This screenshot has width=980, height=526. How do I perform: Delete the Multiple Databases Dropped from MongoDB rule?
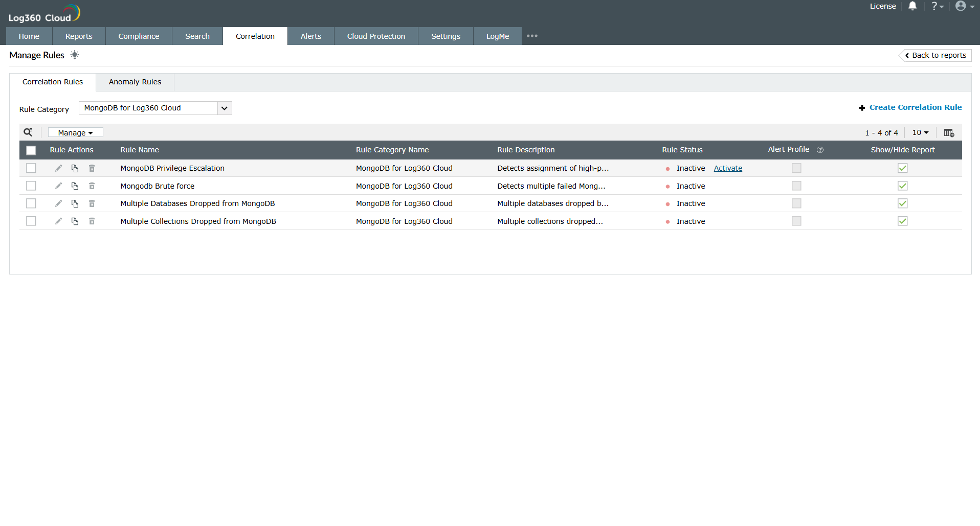(x=92, y=203)
